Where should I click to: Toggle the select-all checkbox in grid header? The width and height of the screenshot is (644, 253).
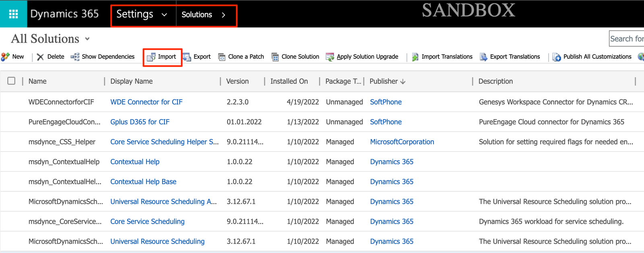click(11, 81)
